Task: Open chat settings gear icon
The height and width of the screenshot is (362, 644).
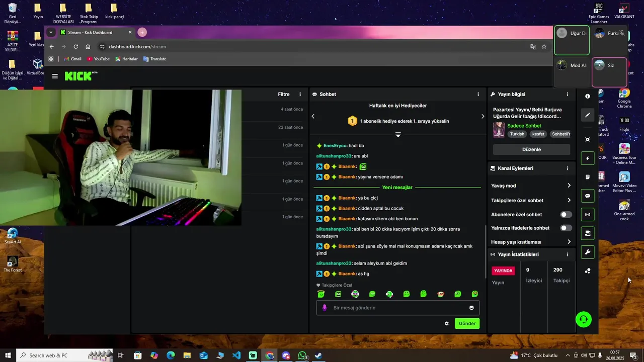Action: 447,323
